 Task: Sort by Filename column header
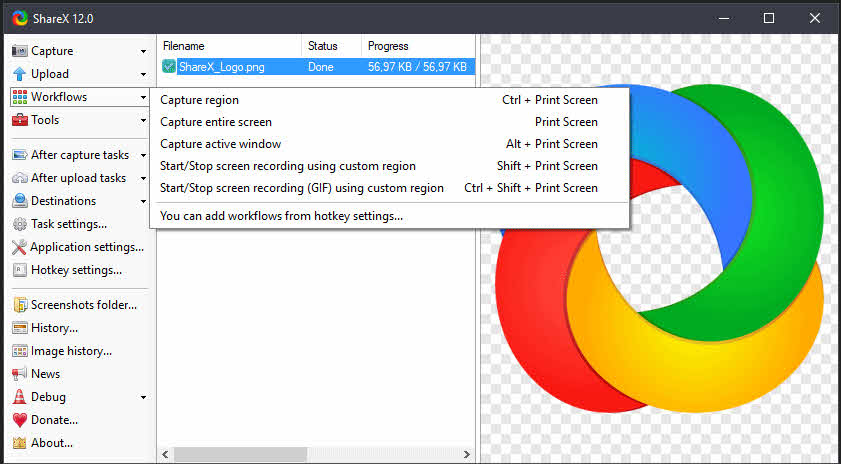click(x=230, y=46)
